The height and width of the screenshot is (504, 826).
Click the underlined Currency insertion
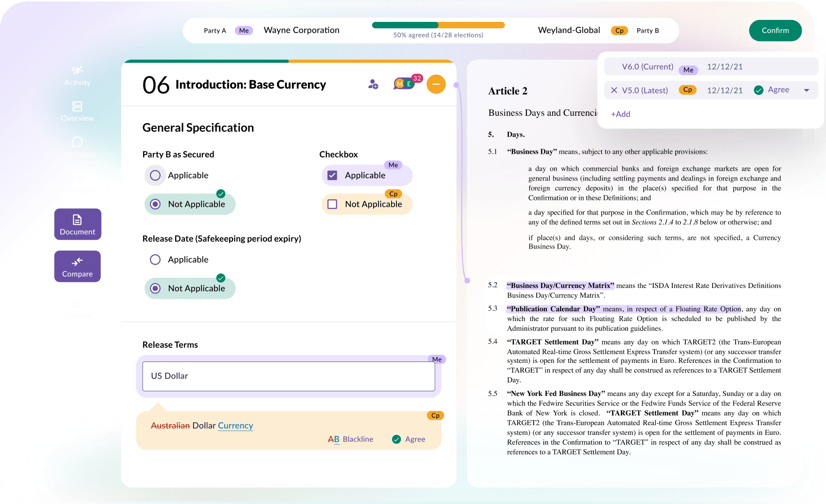[235, 426]
